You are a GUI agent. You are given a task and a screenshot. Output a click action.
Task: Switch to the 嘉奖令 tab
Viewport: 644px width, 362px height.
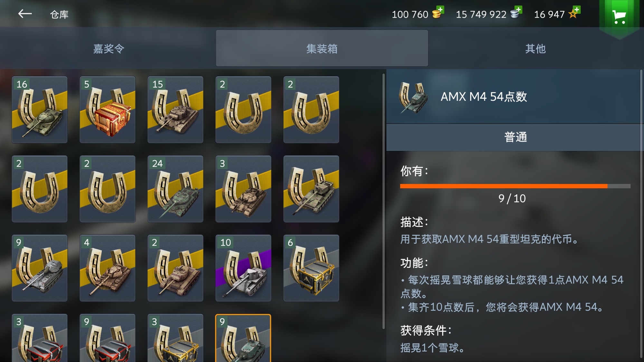pos(108,49)
